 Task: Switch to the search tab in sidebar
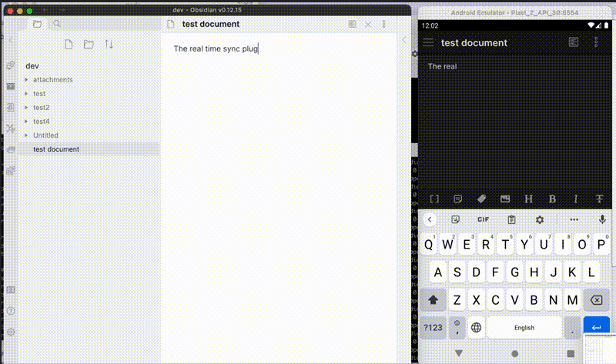point(56,25)
